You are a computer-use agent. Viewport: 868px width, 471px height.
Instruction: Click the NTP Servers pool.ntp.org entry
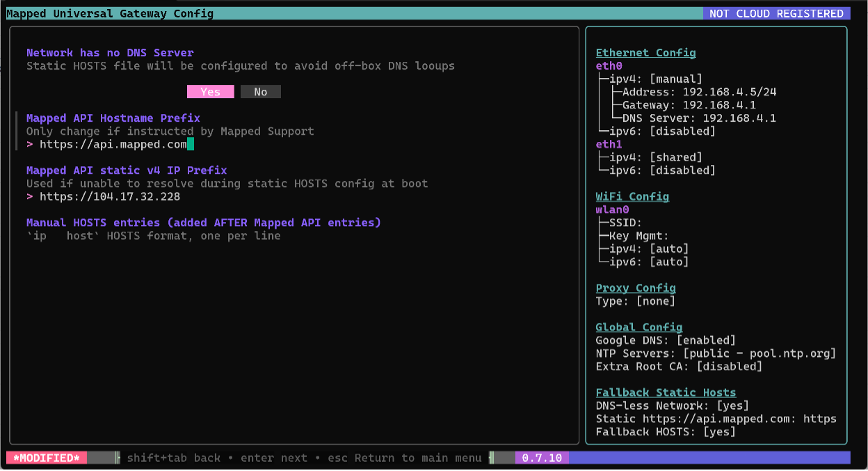pyautogui.click(x=716, y=353)
